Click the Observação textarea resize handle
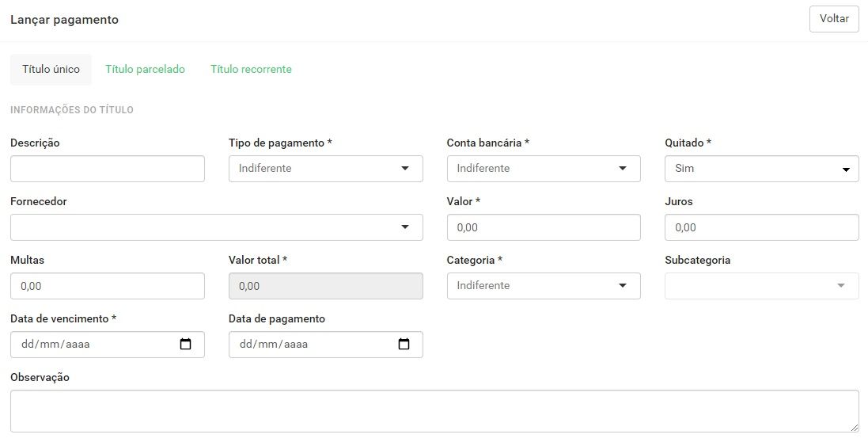868x442 pixels. click(855, 429)
